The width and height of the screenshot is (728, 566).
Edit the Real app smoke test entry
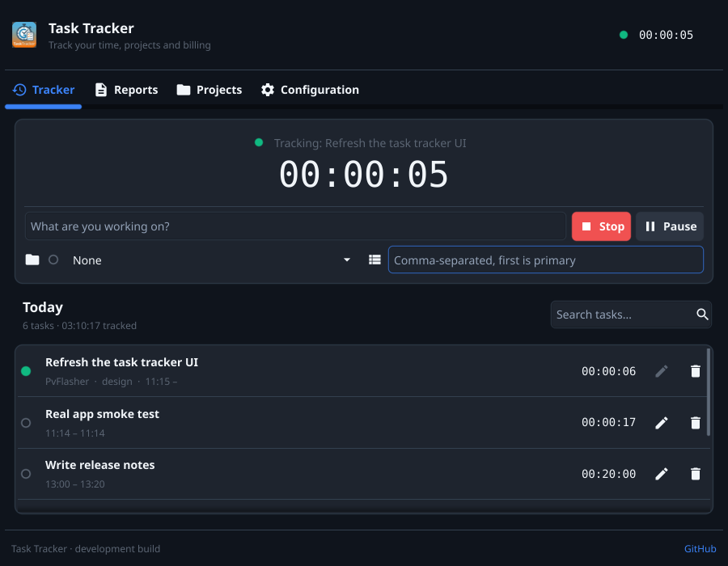(x=662, y=423)
